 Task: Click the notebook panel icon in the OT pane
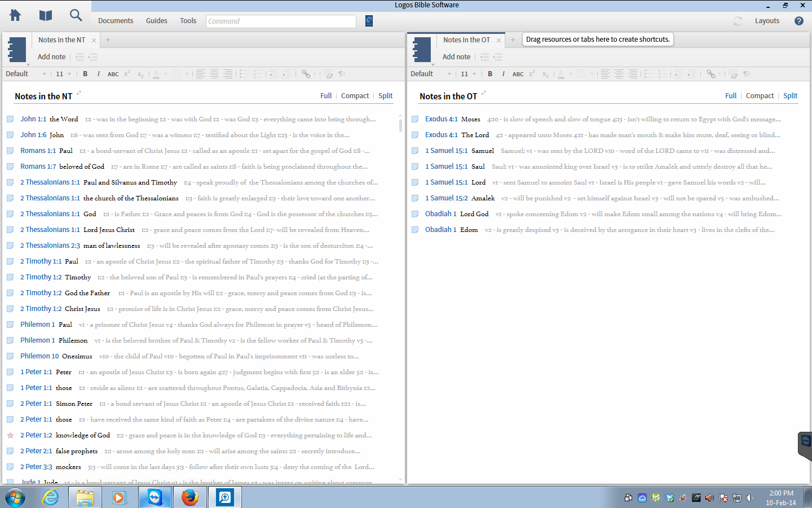(x=422, y=50)
